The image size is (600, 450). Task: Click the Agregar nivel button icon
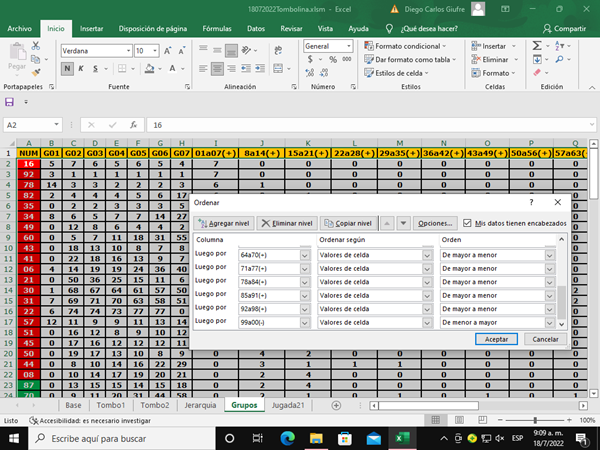203,223
